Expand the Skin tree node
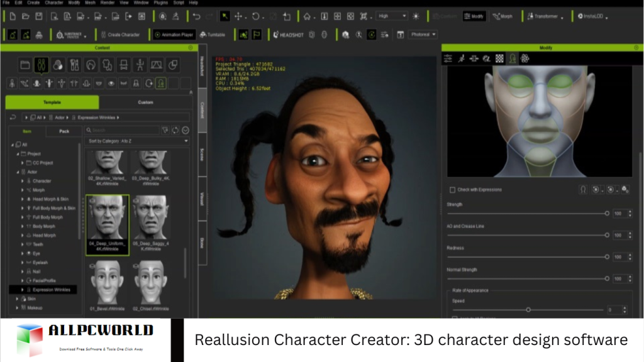This screenshot has height=362, width=644. 17,299
